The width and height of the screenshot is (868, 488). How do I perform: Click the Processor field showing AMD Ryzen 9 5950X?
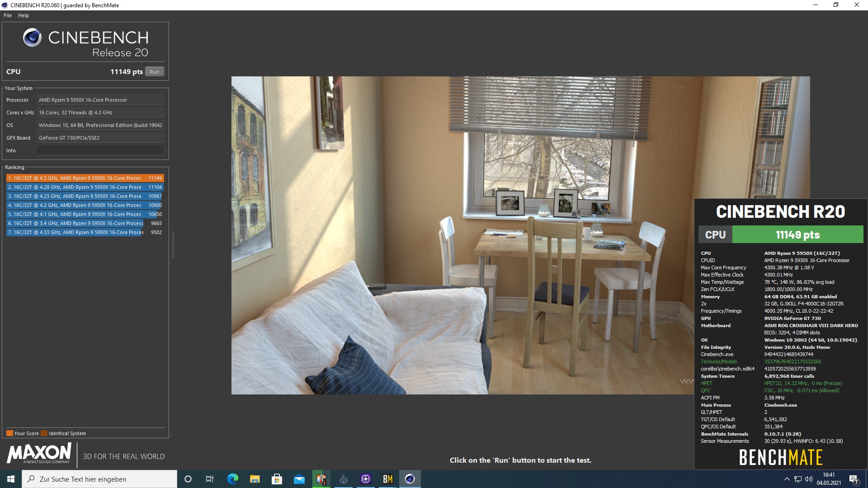[100, 100]
